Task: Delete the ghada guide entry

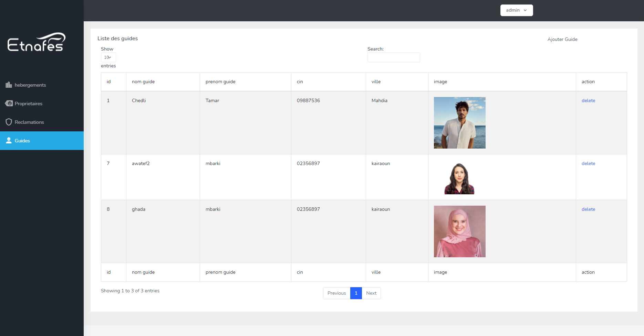Action: point(588,209)
